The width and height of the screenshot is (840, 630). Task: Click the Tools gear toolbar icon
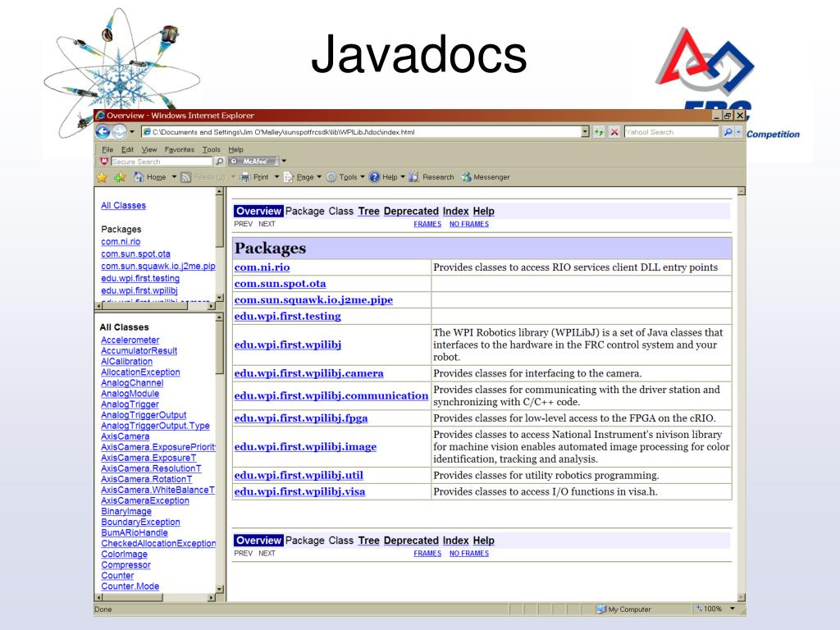(x=331, y=177)
